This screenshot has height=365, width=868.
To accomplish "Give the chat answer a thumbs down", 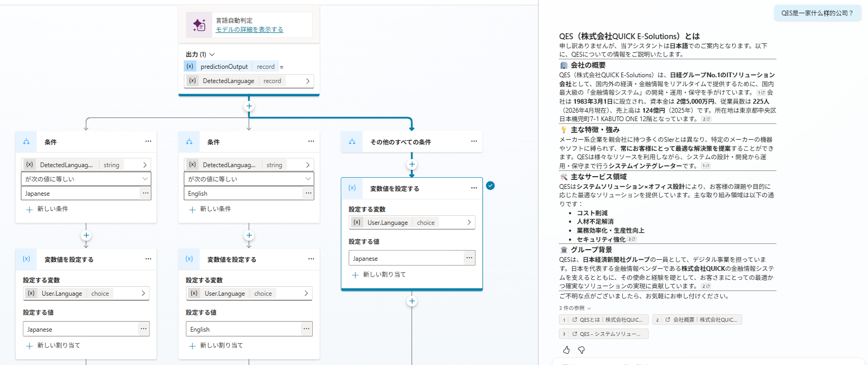I will tap(581, 350).
